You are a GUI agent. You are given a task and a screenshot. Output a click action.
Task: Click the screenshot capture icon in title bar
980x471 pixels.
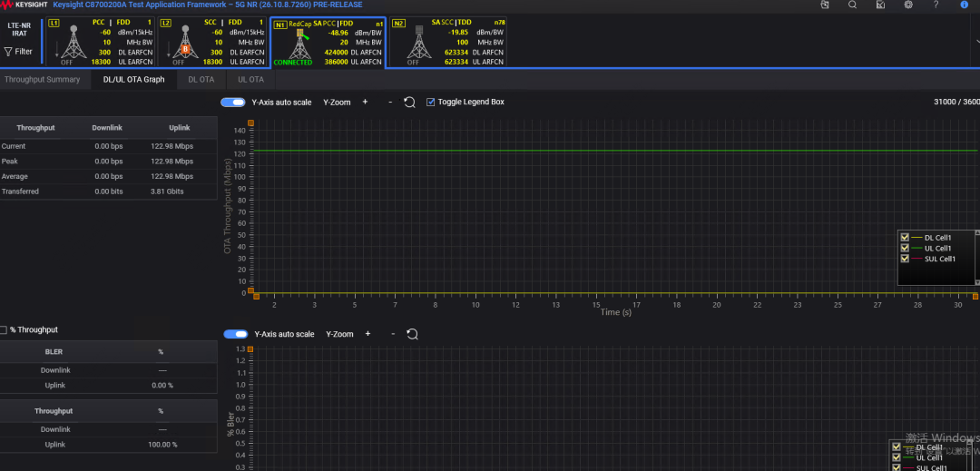pos(825,5)
